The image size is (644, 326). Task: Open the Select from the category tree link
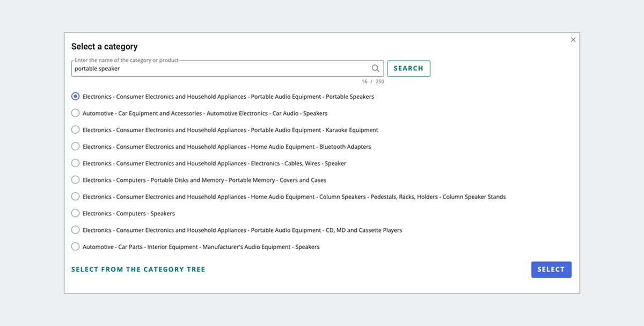point(138,270)
